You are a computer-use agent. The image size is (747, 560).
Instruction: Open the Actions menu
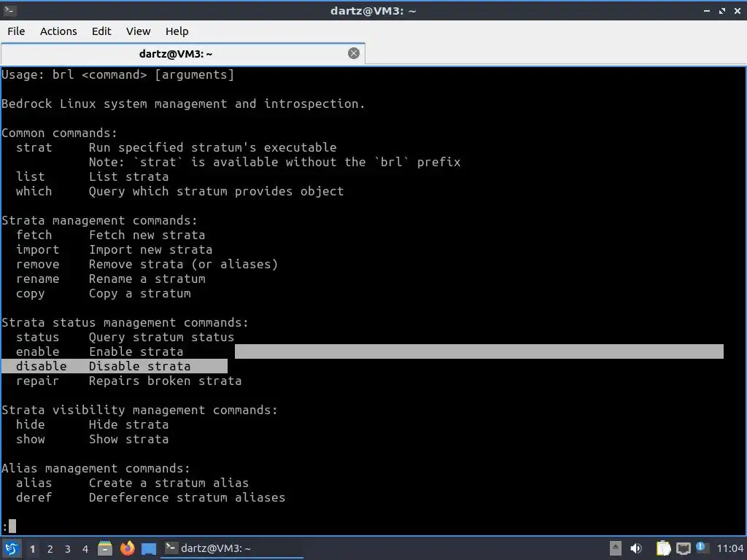click(58, 31)
